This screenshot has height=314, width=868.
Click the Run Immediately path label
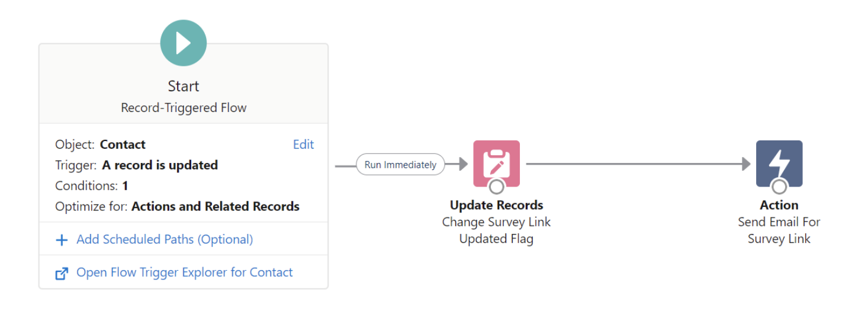400,165
